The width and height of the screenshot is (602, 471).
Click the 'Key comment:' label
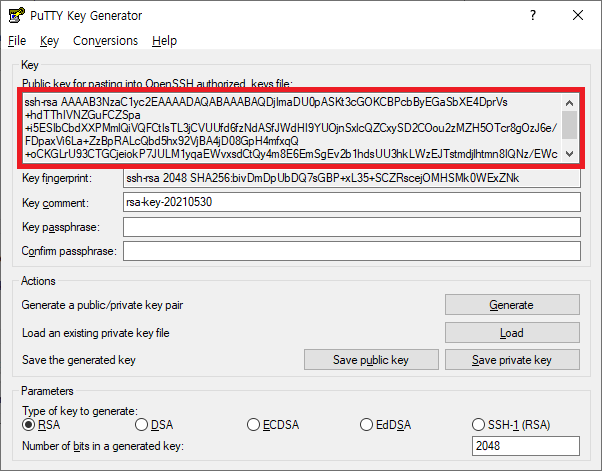point(55,203)
